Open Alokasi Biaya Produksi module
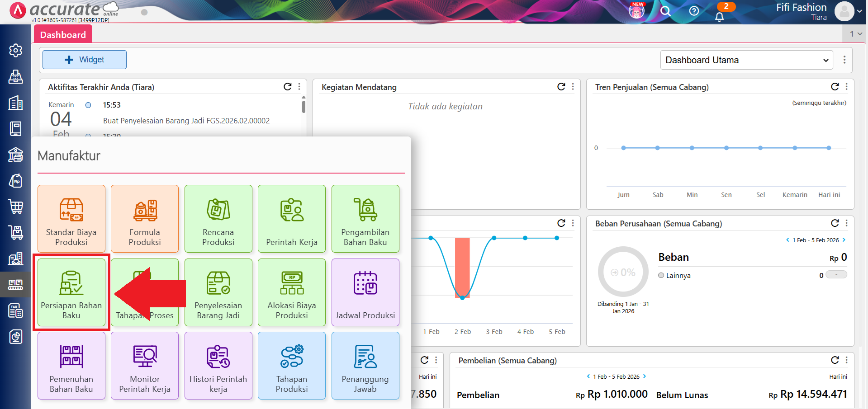The width and height of the screenshot is (868, 409). [292, 292]
